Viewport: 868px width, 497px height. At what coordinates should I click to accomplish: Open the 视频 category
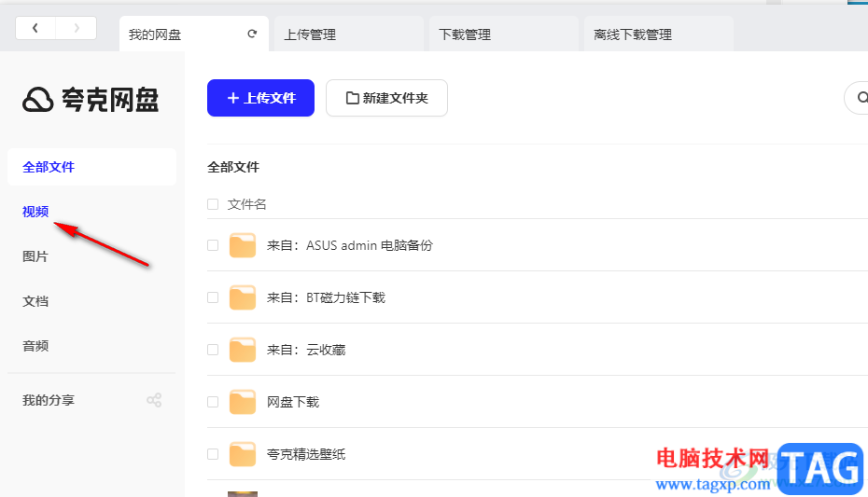35,212
